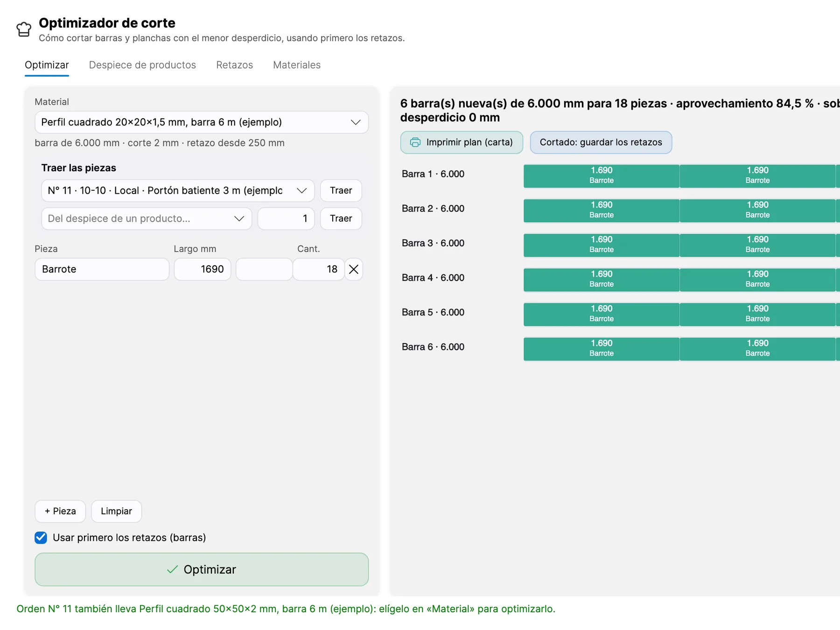Image resolution: width=840 pixels, height=630 pixels.
Task: Expand Del despiece de un producto dropdown
Action: pyautogui.click(x=147, y=218)
